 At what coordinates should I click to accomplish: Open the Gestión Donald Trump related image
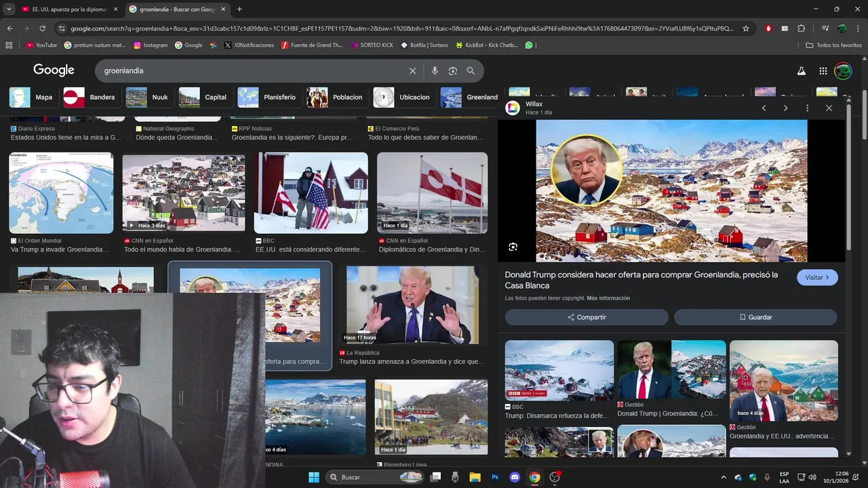[671, 370]
